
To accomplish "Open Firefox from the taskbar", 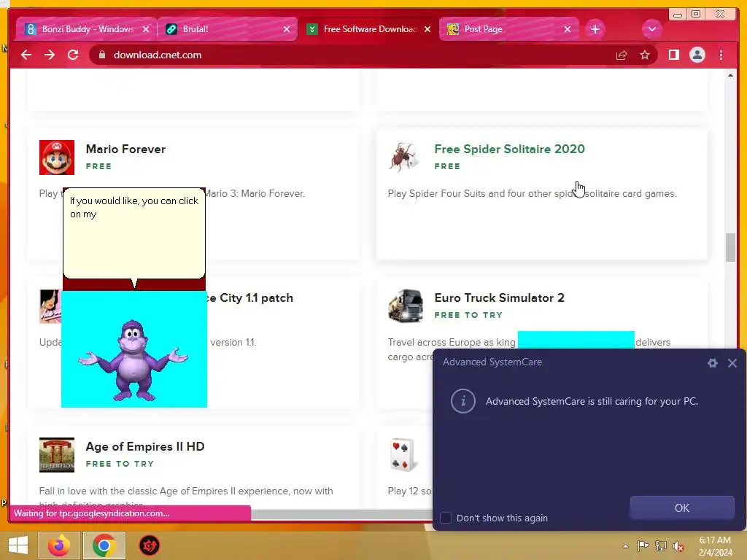I will point(59,545).
